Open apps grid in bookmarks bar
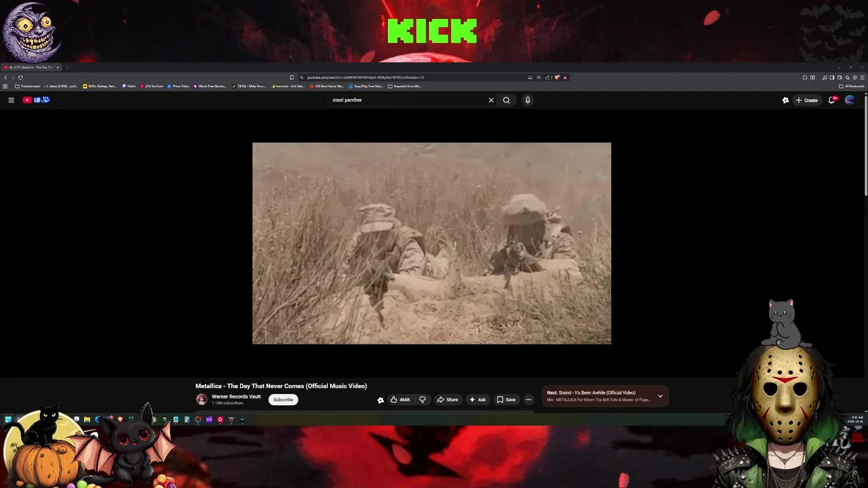Screen dimensions: 868x488 point(5,86)
